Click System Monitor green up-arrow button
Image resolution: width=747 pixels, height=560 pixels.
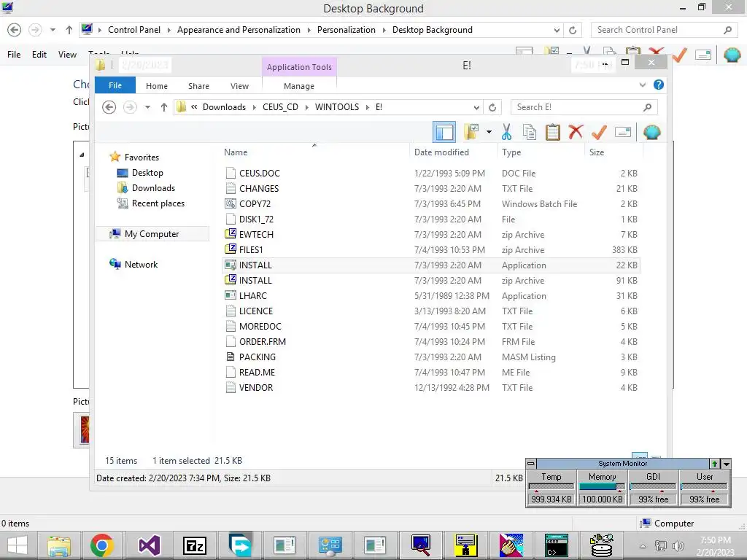715,463
